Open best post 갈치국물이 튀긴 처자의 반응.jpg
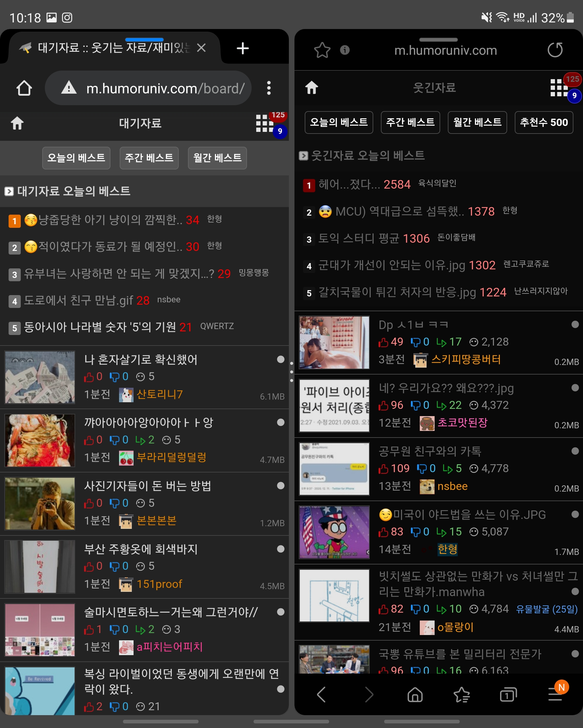Screen dimensions: 583x728 coord(397,292)
